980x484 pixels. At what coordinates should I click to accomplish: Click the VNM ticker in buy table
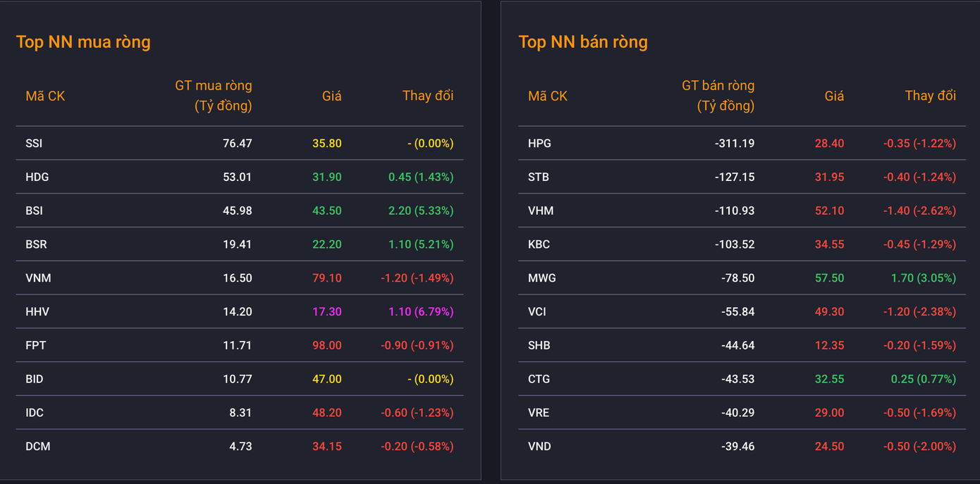tap(39, 278)
